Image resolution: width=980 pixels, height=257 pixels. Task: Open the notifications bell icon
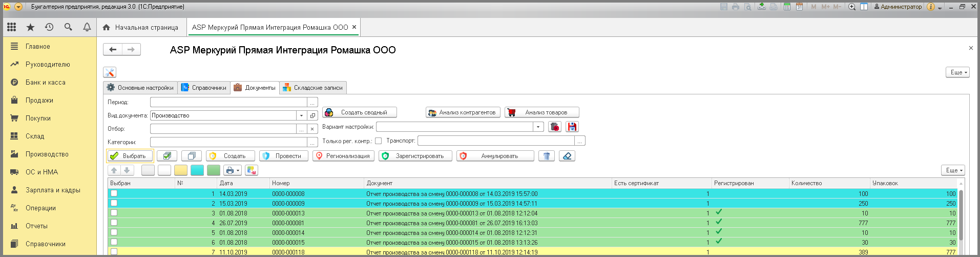tap(87, 27)
